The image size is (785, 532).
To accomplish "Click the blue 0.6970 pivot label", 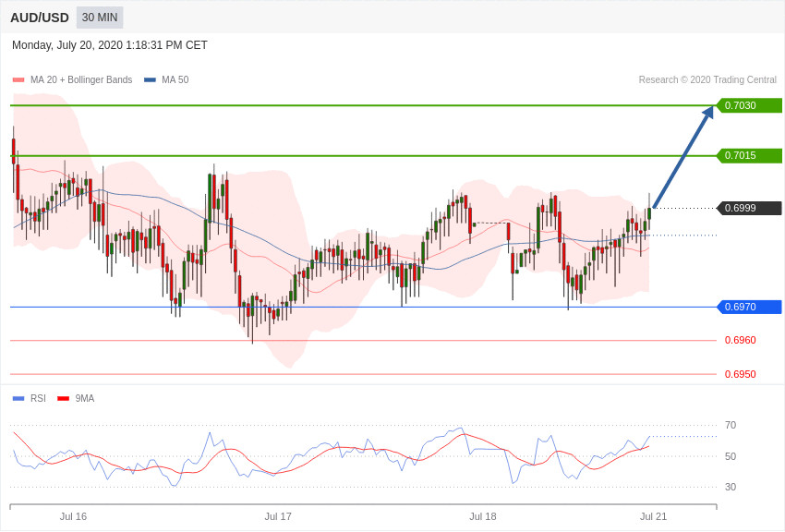I will [748, 307].
